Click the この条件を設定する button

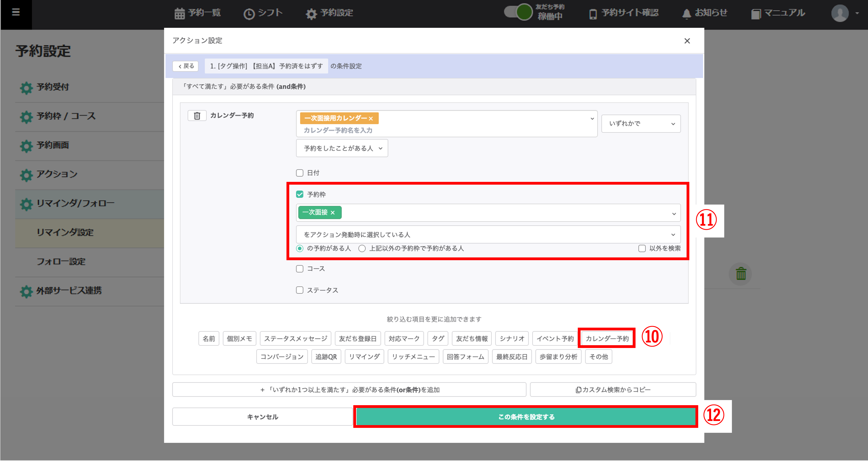click(x=526, y=417)
